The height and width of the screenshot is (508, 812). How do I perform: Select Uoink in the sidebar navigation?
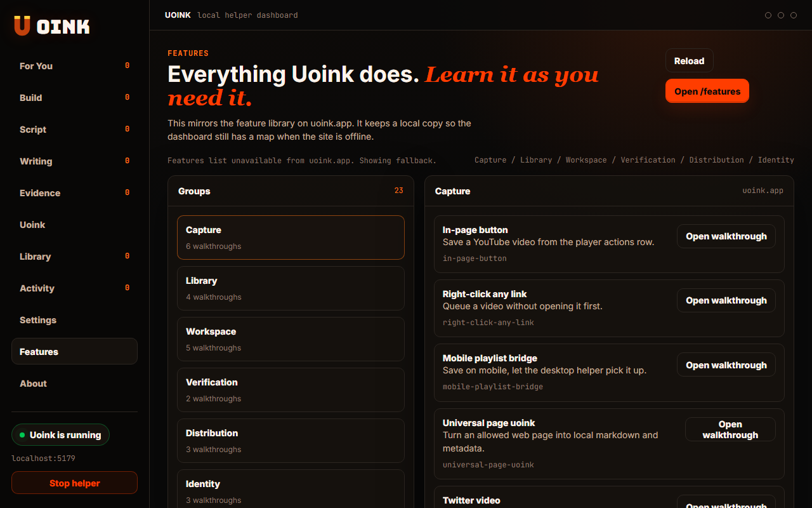(x=74, y=225)
